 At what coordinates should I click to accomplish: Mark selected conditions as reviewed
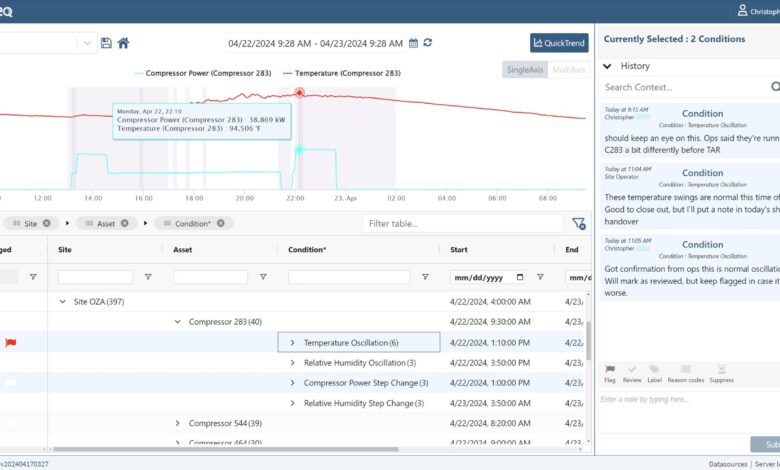pos(632,373)
